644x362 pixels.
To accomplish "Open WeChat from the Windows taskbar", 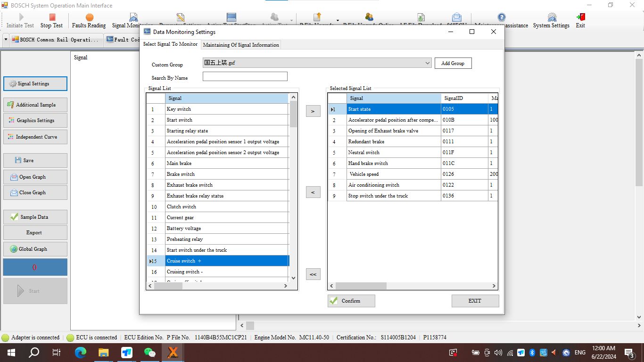I will (150, 352).
